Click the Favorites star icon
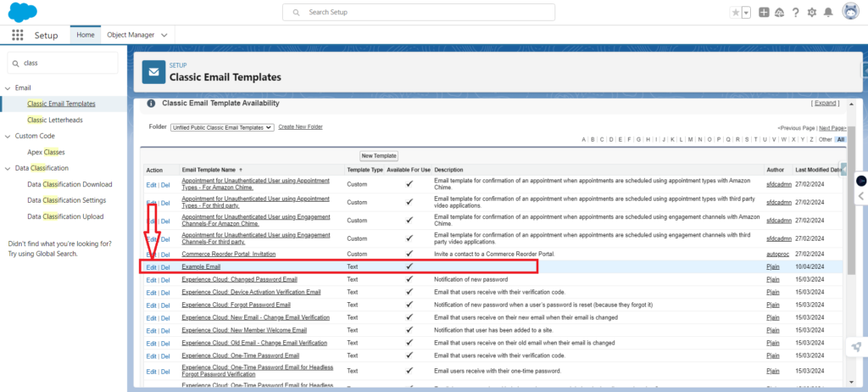Image resolution: width=868 pixels, height=392 pixels. point(735,13)
